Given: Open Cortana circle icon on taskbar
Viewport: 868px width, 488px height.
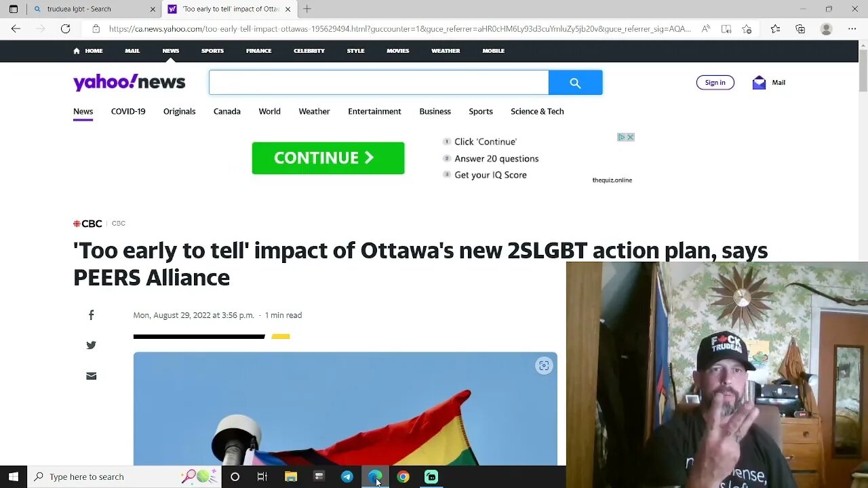Looking at the screenshot, I should click(235, 476).
